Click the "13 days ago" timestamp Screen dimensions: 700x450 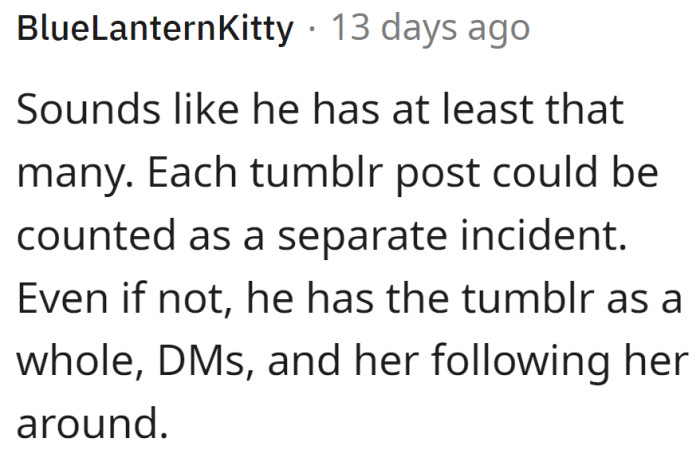pyautogui.click(x=431, y=30)
